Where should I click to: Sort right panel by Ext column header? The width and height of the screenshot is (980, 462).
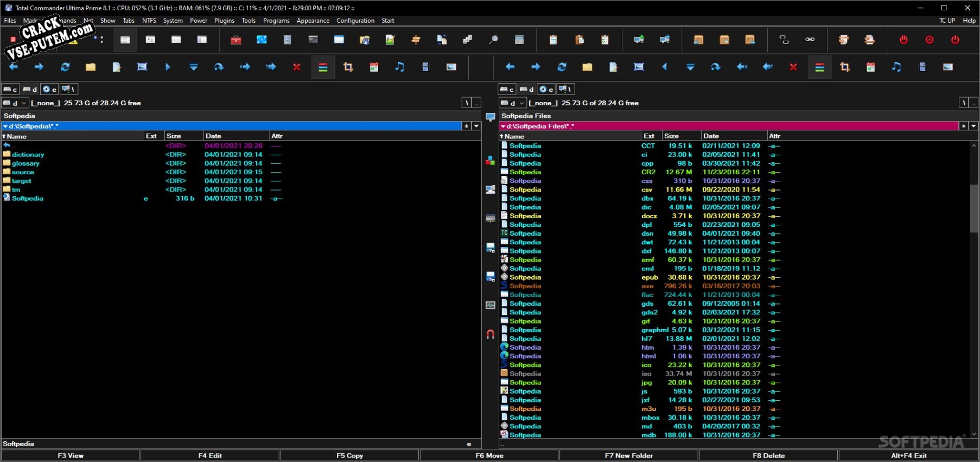pyautogui.click(x=651, y=136)
